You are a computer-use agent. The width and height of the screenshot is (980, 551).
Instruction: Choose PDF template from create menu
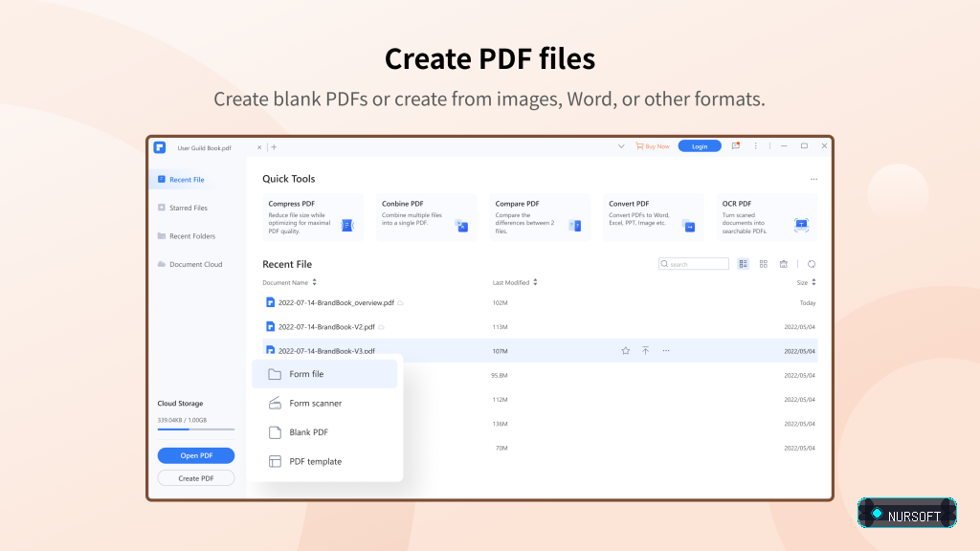coord(324,461)
